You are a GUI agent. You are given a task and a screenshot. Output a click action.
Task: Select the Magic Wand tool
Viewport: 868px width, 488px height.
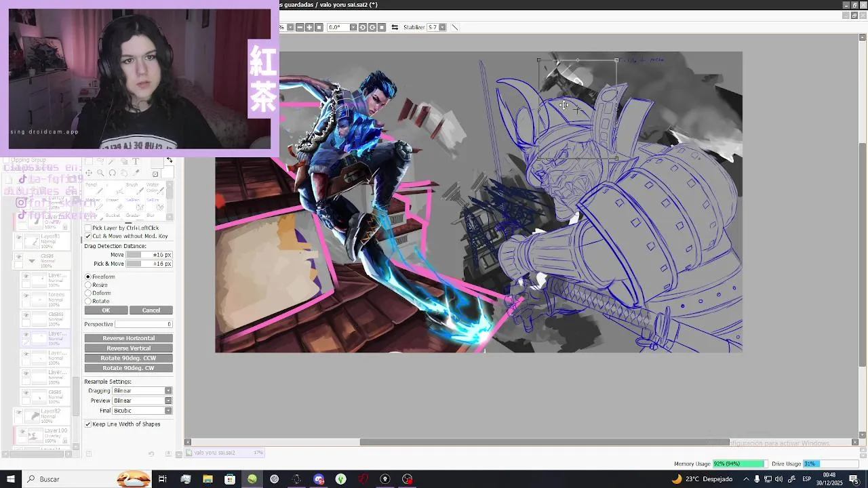(x=111, y=161)
